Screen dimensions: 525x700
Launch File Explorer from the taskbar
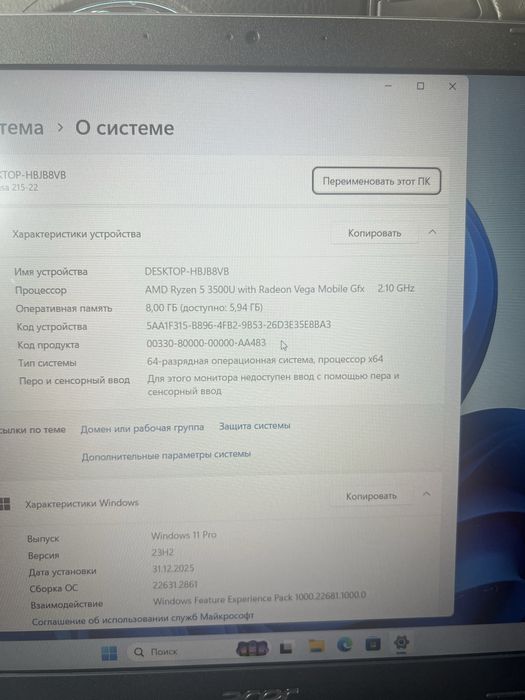(x=316, y=646)
